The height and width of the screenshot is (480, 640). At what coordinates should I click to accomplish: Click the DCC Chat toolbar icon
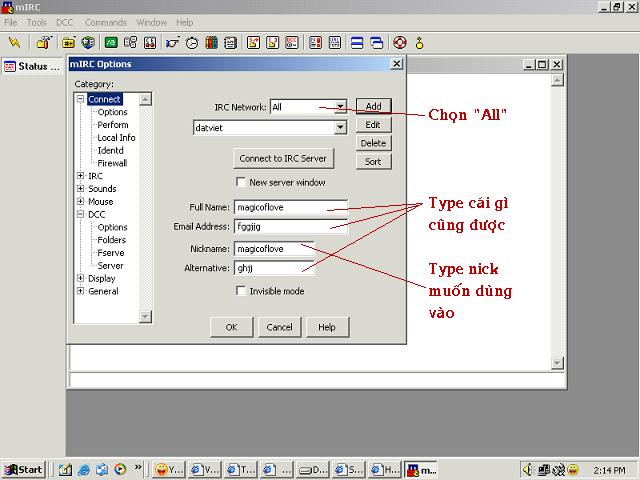pyautogui.click(x=273, y=42)
